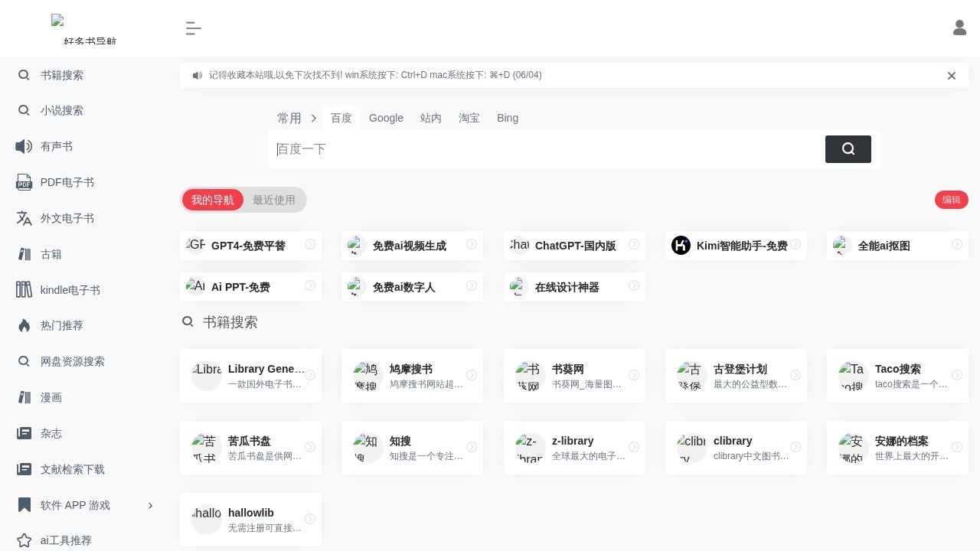Switch to the Google search tab
This screenshot has width=980, height=551.
click(x=386, y=118)
